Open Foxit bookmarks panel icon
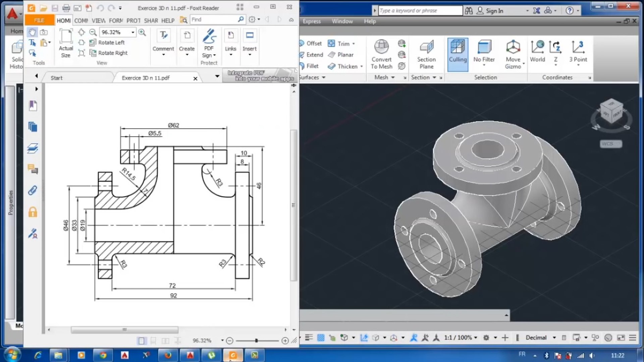Screen dimensions: 644x362 point(33,106)
